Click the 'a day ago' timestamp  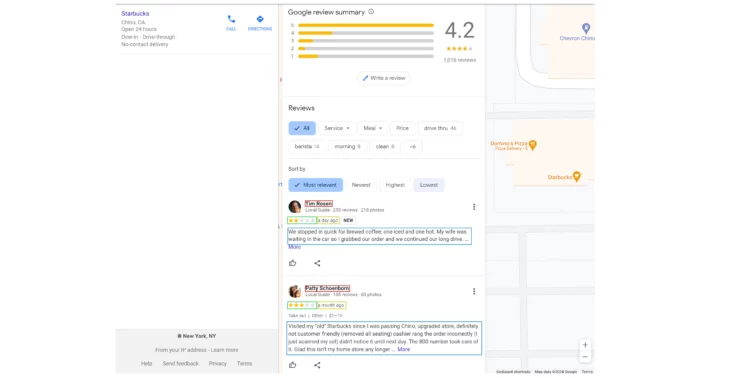328,220
